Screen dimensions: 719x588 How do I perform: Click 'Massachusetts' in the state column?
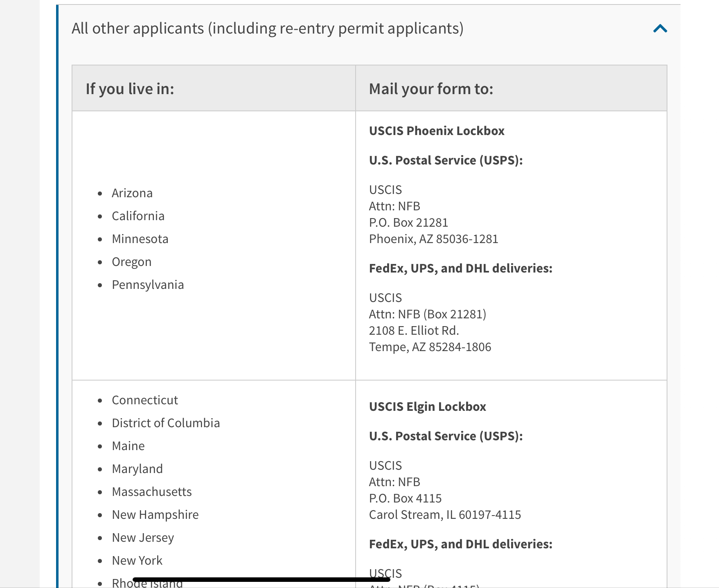coord(152,491)
